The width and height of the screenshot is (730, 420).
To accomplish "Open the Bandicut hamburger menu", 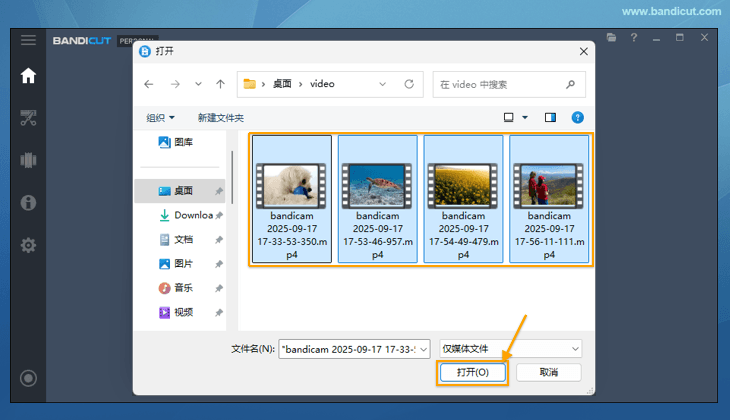I will (28, 40).
